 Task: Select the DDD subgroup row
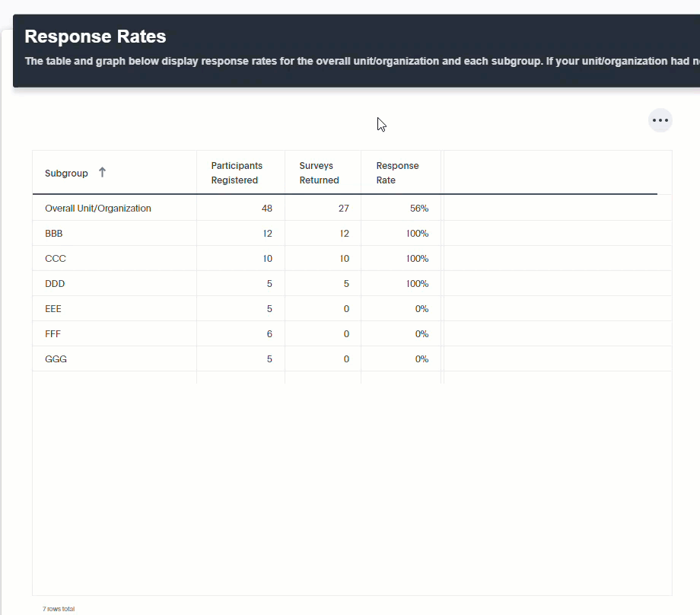tap(352, 283)
